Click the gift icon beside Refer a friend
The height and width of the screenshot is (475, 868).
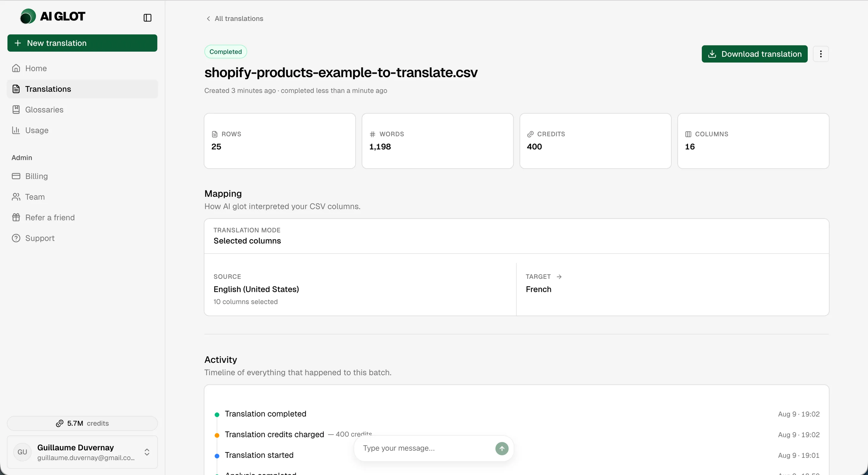16,218
